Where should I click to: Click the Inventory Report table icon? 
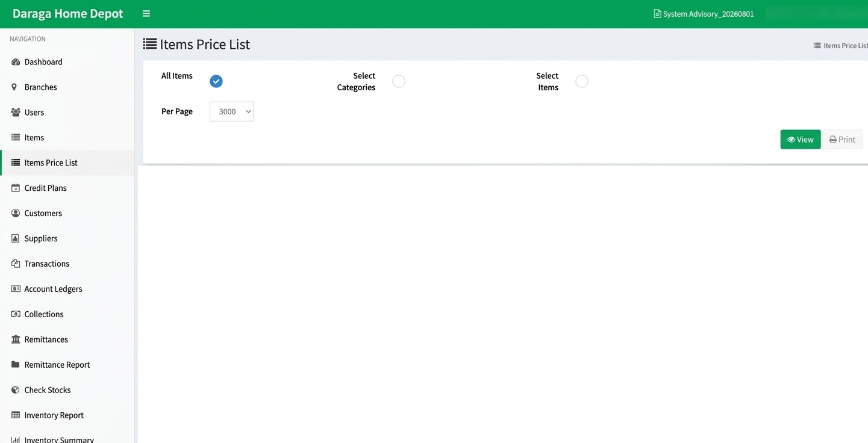click(x=16, y=415)
